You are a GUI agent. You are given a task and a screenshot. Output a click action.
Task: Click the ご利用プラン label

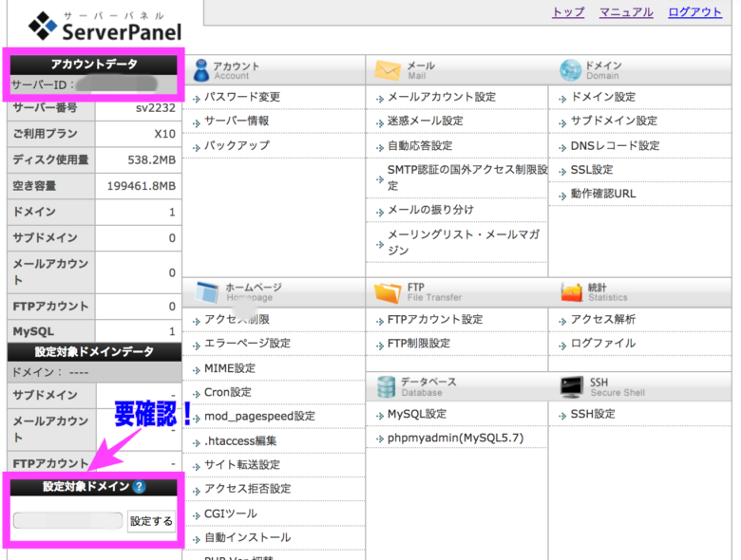(45, 134)
